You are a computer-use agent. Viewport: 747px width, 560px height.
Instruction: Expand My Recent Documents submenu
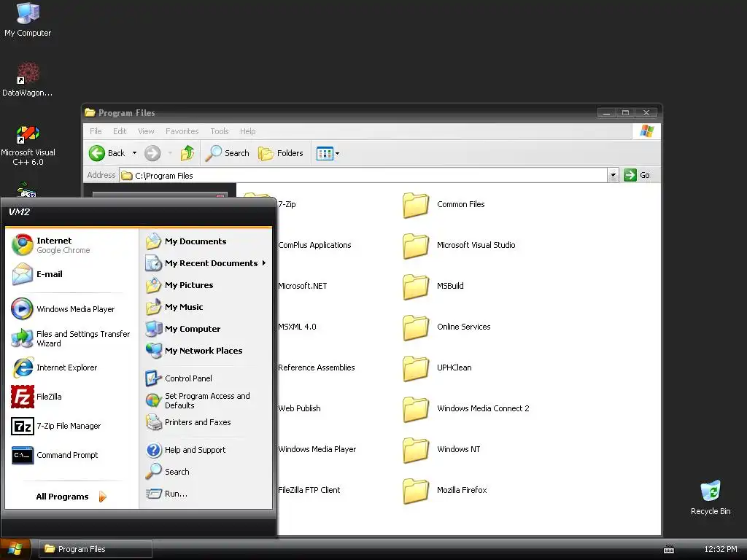pos(206,263)
